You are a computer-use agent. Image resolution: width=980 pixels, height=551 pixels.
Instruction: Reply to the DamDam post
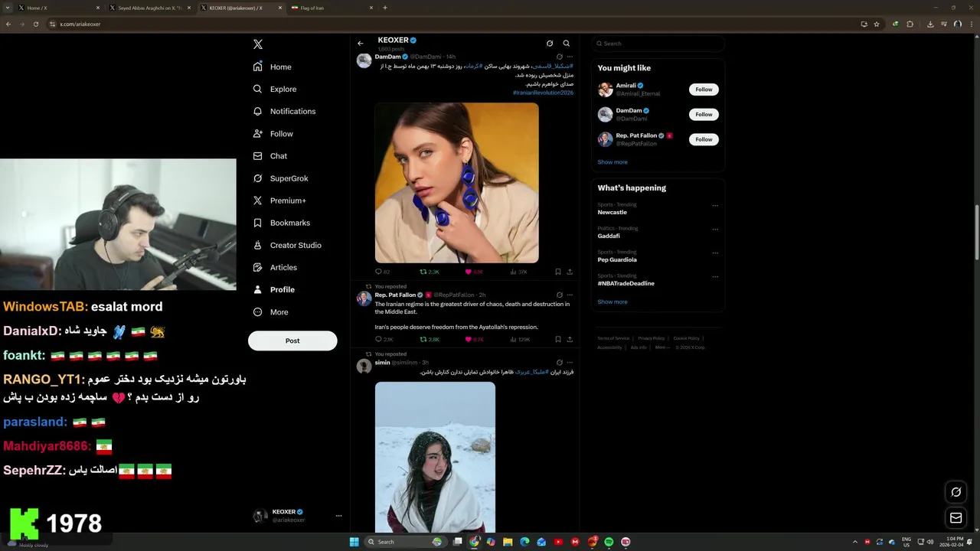click(382, 272)
